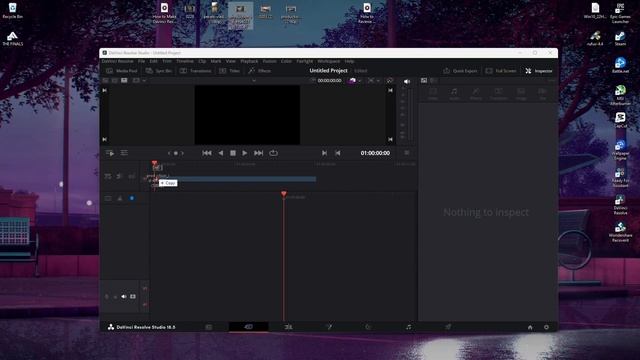The height and width of the screenshot is (360, 640).
Task: Click the Mark In button
Action: pos(324,153)
